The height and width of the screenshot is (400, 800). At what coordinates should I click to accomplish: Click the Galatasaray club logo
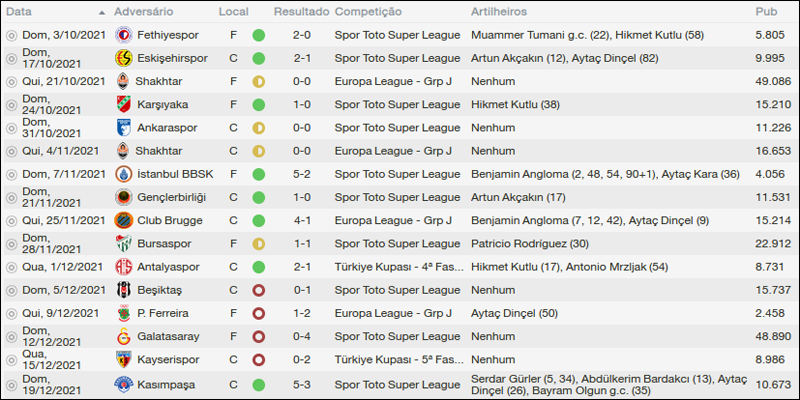point(123,336)
